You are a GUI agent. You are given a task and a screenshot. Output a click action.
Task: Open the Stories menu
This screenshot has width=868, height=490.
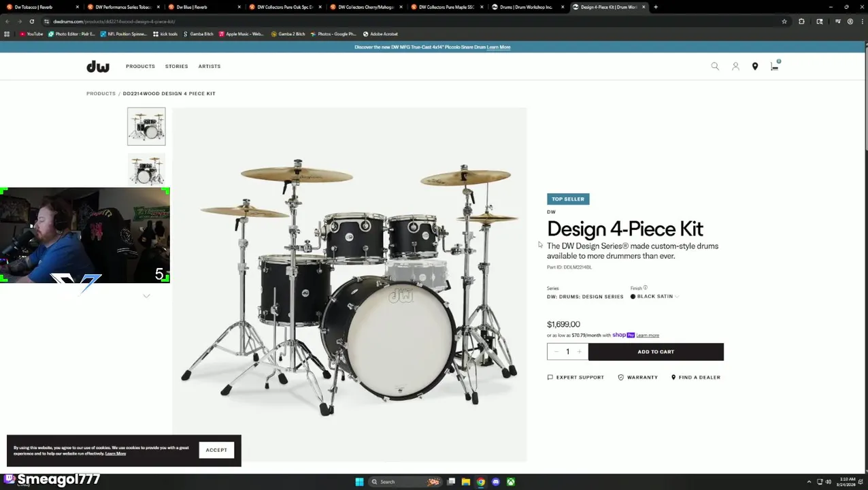tap(176, 66)
